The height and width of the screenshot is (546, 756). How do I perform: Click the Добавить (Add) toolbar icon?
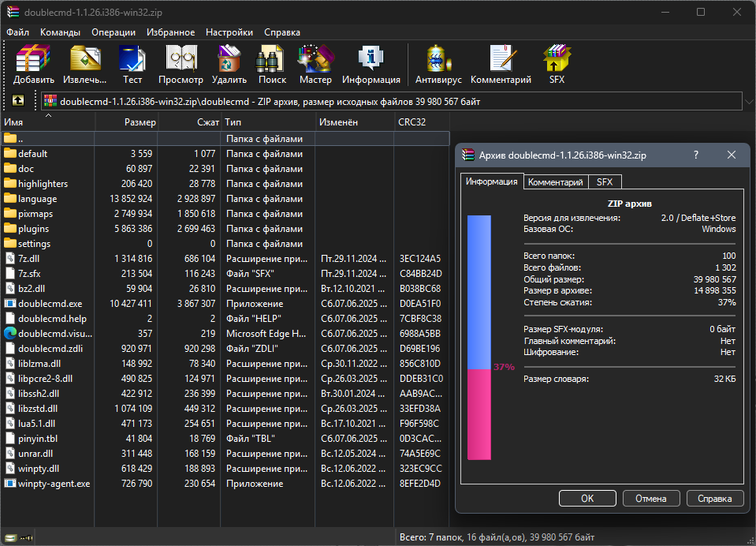(33, 58)
